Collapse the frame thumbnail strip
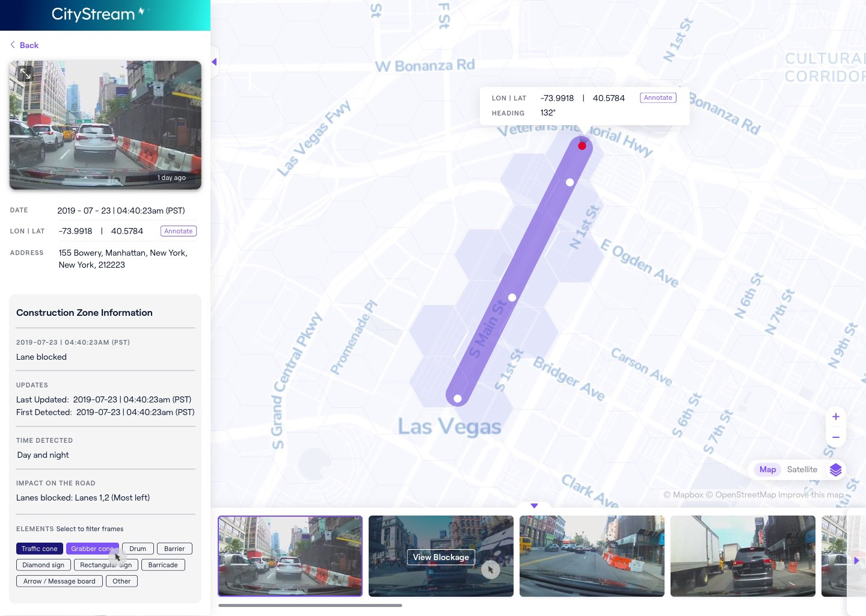The width and height of the screenshot is (866, 616). [534, 506]
